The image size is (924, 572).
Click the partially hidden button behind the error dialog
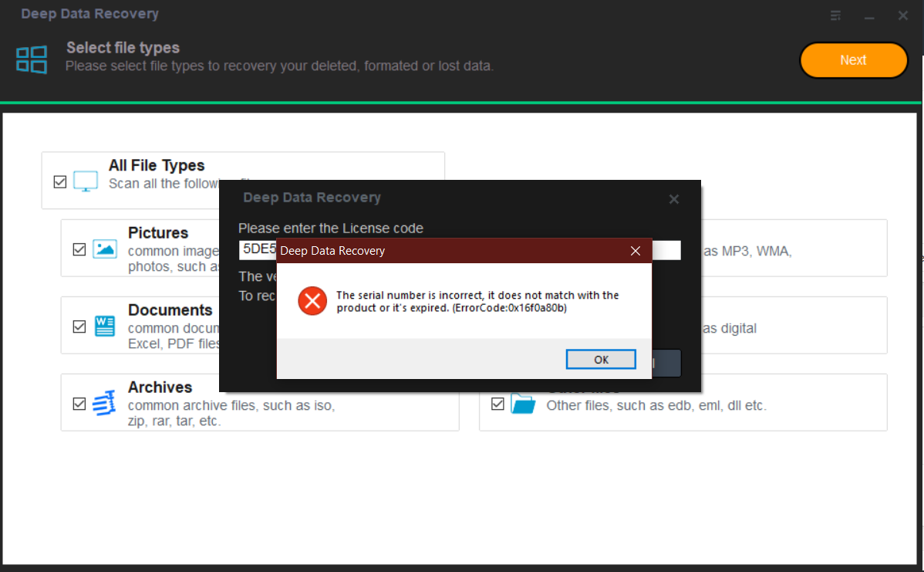point(666,363)
